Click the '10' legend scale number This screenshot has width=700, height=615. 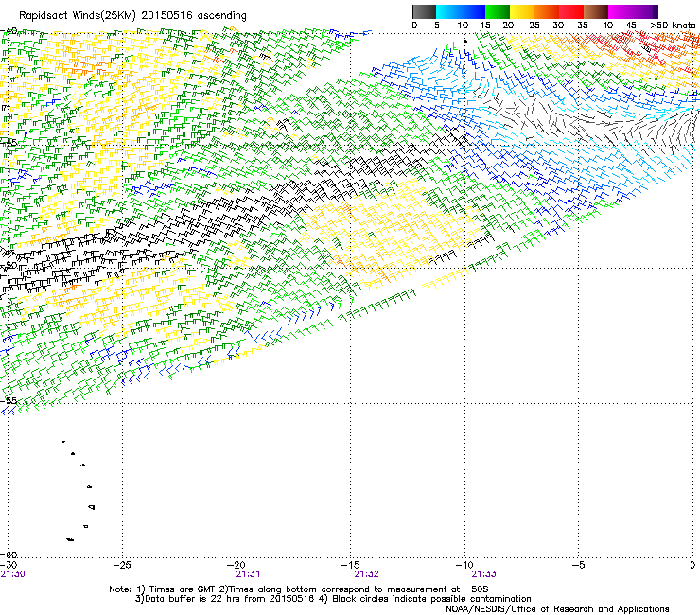pyautogui.click(x=463, y=26)
